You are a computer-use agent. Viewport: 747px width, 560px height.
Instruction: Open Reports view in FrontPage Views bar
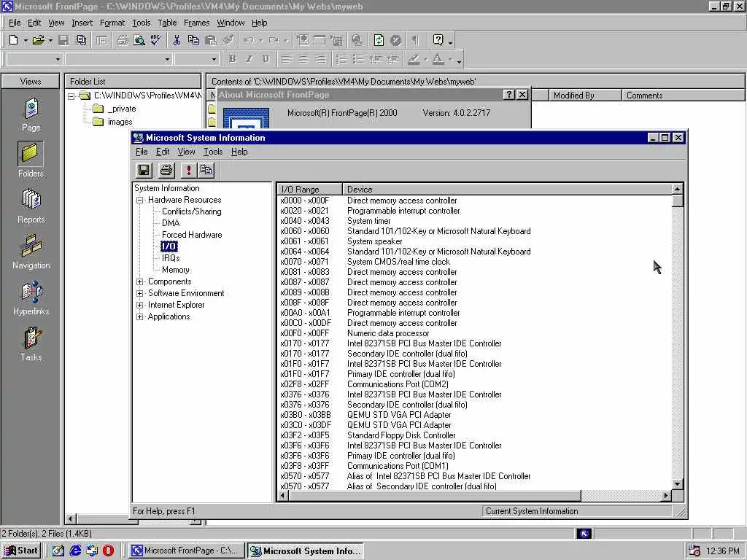click(31, 206)
